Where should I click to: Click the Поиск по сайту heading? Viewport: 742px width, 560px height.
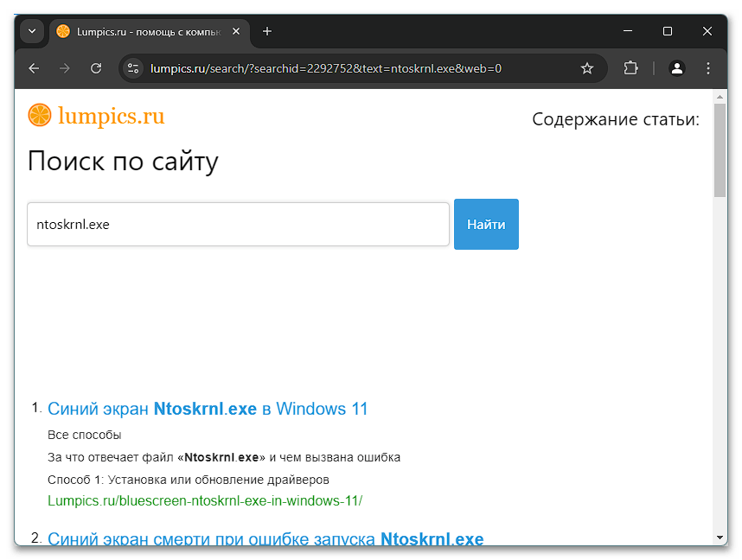(x=123, y=162)
